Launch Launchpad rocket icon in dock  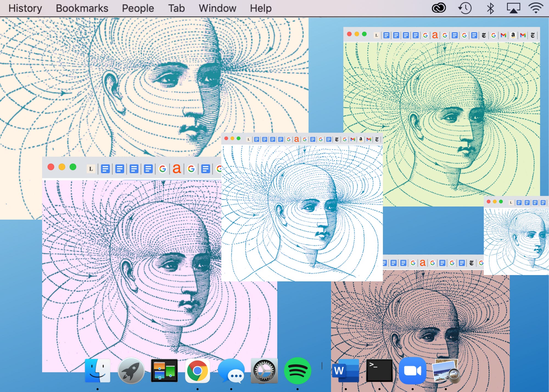(131, 371)
